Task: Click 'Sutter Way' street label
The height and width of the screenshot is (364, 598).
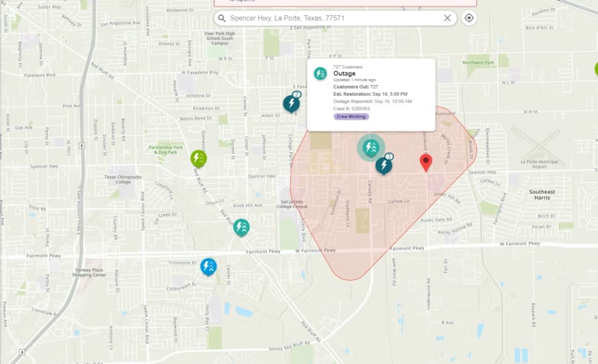Action: [x=49, y=7]
